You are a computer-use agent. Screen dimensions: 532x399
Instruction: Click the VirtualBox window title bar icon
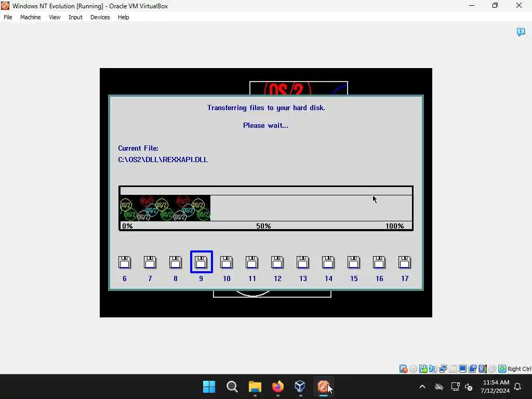coord(5,6)
